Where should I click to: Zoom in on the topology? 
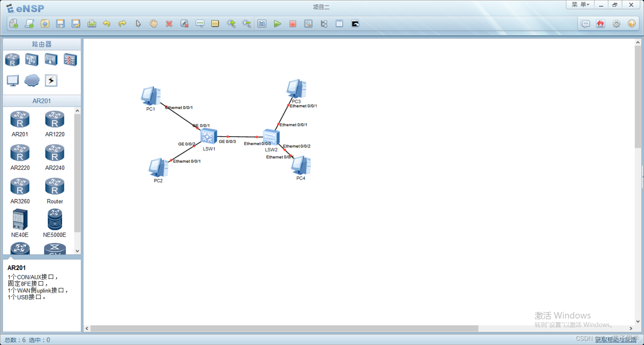pos(231,23)
